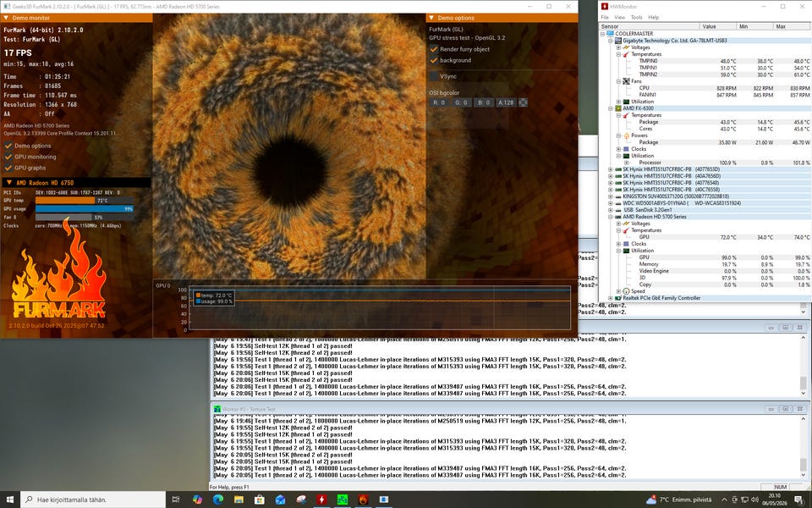Switch to FurMark flame taskbar icon
Screen dimensions: 812x508
(363, 500)
